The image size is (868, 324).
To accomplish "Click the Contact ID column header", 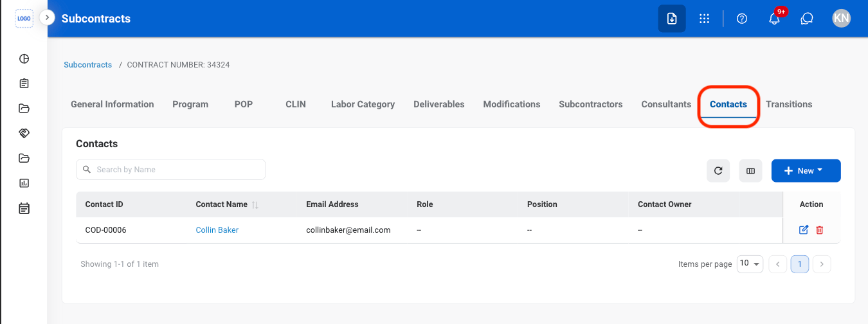I will coord(104,204).
